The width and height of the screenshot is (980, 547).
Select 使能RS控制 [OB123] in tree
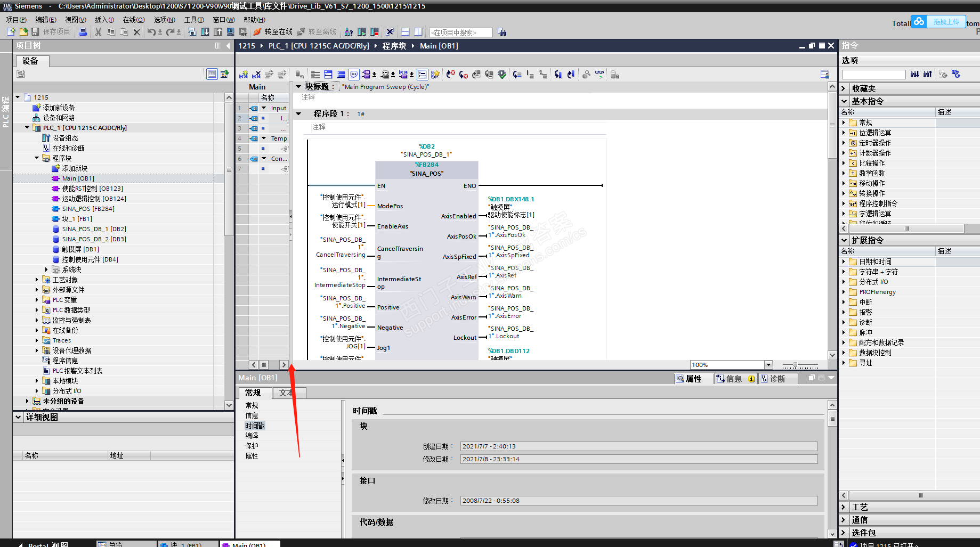[92, 189]
